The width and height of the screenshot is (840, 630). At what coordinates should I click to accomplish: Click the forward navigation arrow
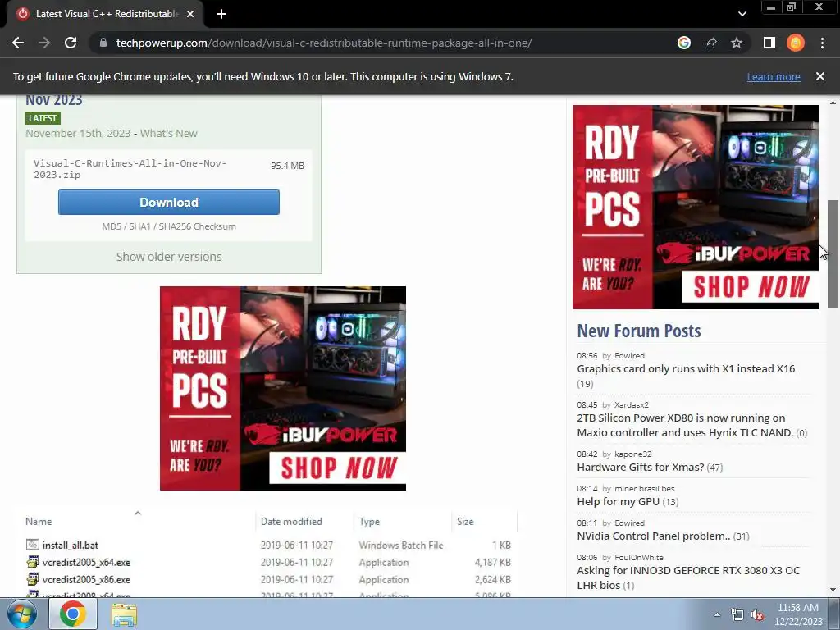(44, 43)
